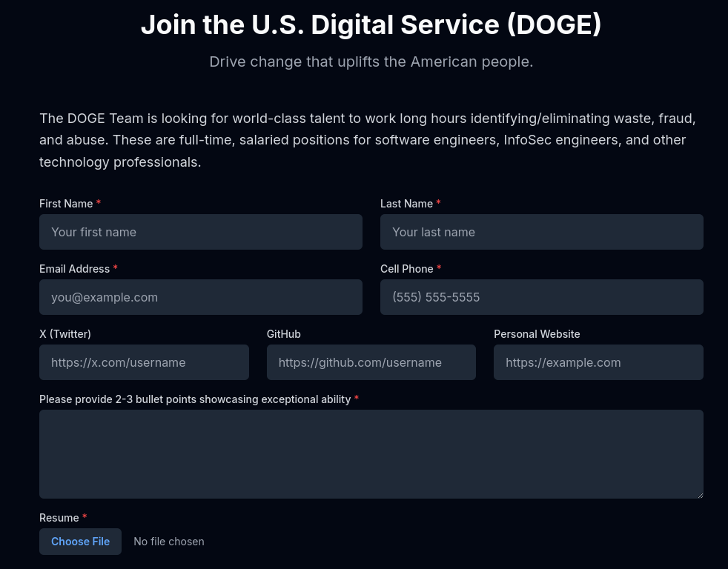The image size is (728, 569).
Task: Click the text area resize grip corner
Action: point(700,496)
